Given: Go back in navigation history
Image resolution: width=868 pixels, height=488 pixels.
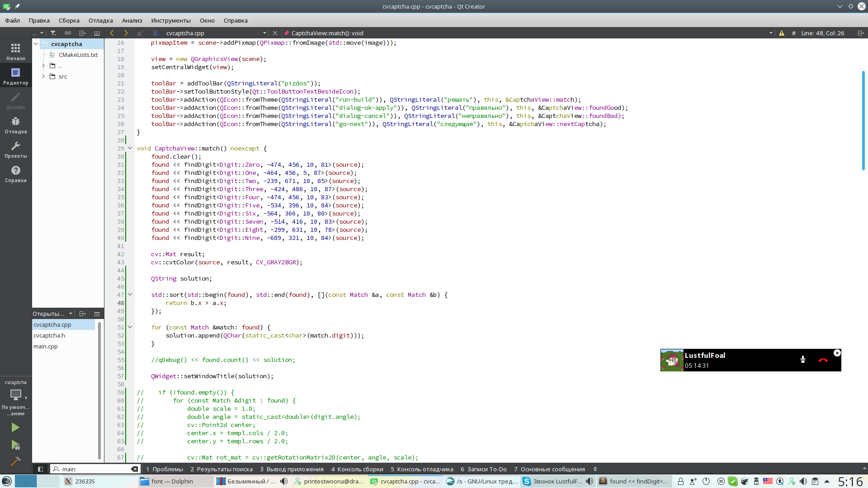Looking at the screenshot, I should point(112,33).
